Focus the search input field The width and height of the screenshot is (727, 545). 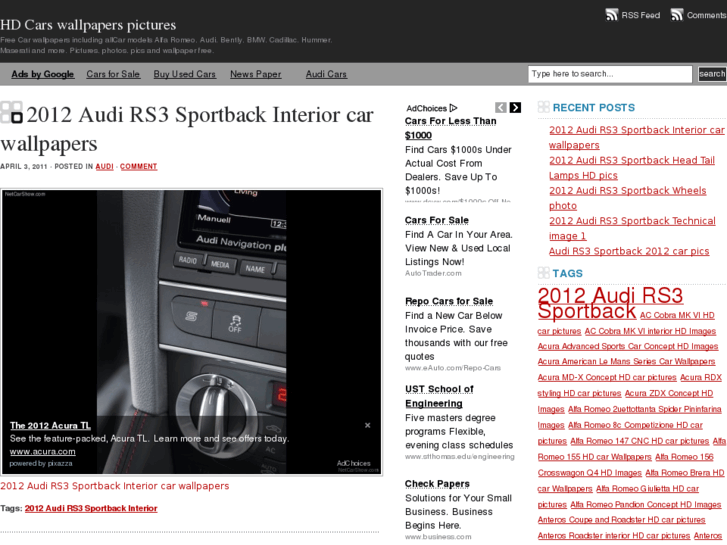pos(610,74)
